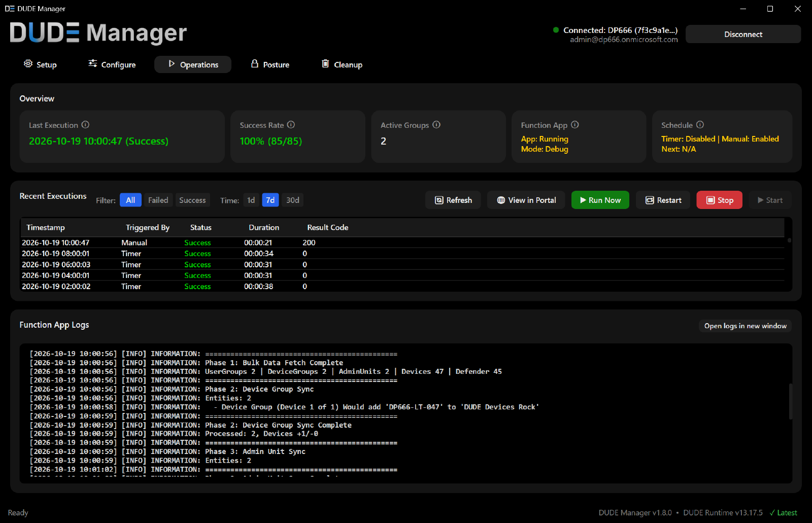812x523 pixels.
Task: Select execution row 2026-10-19 02:00:02
Action: 402,286
